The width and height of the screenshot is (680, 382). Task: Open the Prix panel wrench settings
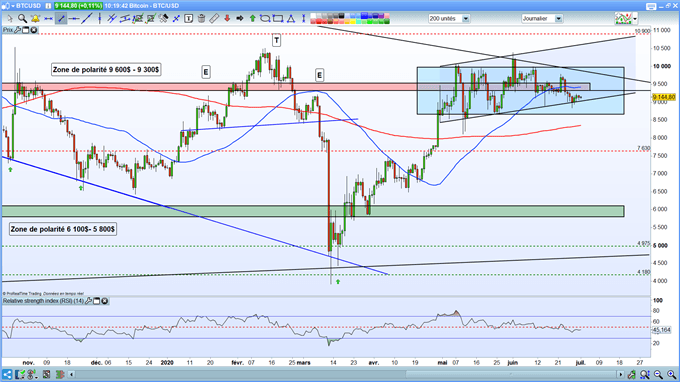pyautogui.click(x=18, y=30)
